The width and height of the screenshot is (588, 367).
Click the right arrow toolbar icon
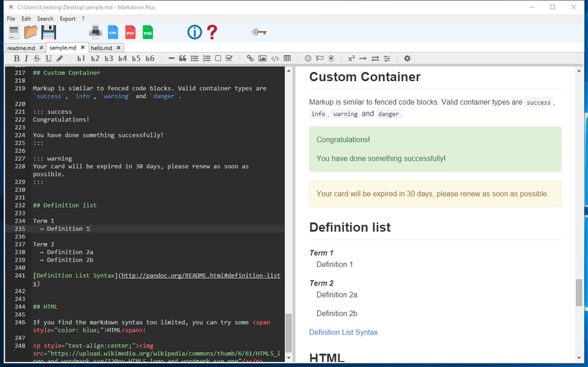coord(363,58)
